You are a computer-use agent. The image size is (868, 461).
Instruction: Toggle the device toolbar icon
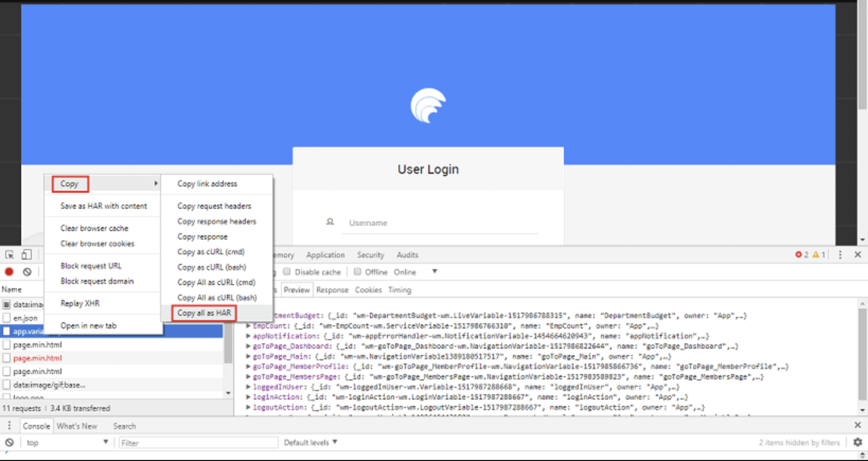pyautogui.click(x=26, y=255)
